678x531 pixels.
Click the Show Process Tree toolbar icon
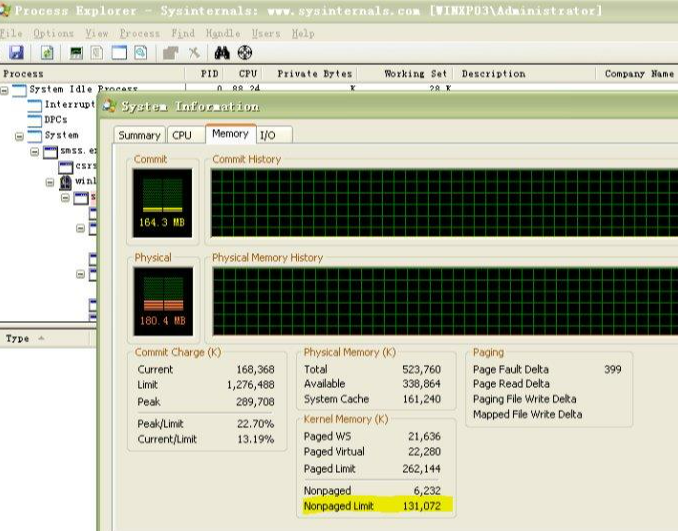(97, 53)
